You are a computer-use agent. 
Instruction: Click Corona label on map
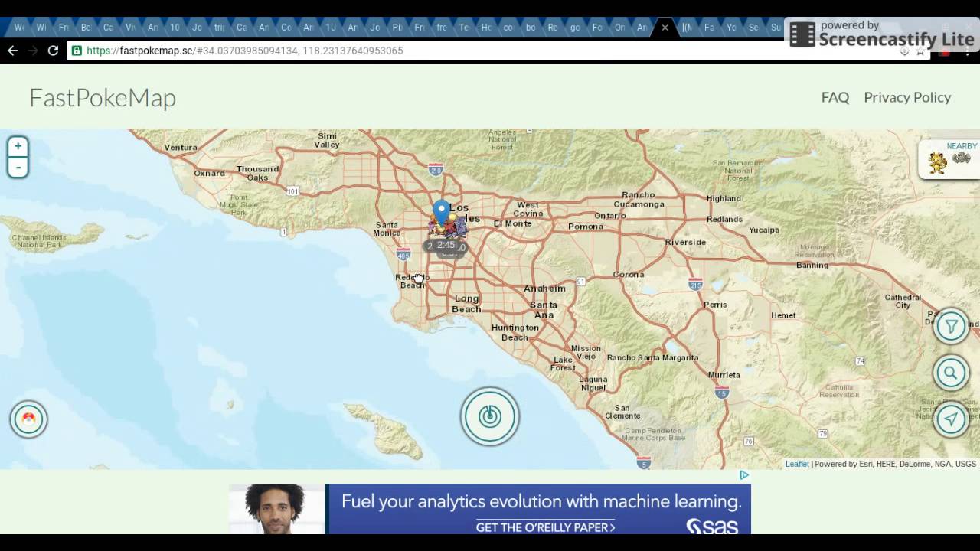(629, 274)
